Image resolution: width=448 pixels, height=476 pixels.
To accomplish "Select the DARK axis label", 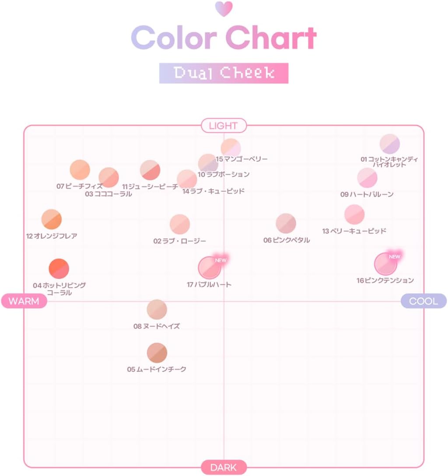I will pos(224,467).
